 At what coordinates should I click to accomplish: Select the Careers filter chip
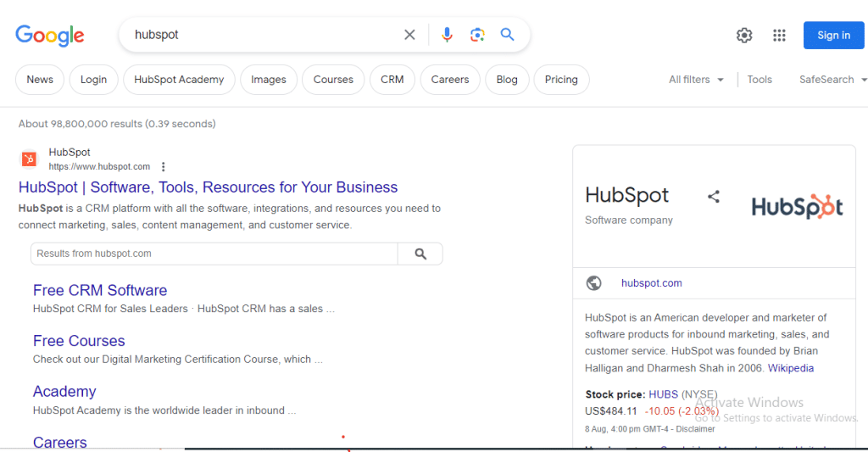coord(450,80)
